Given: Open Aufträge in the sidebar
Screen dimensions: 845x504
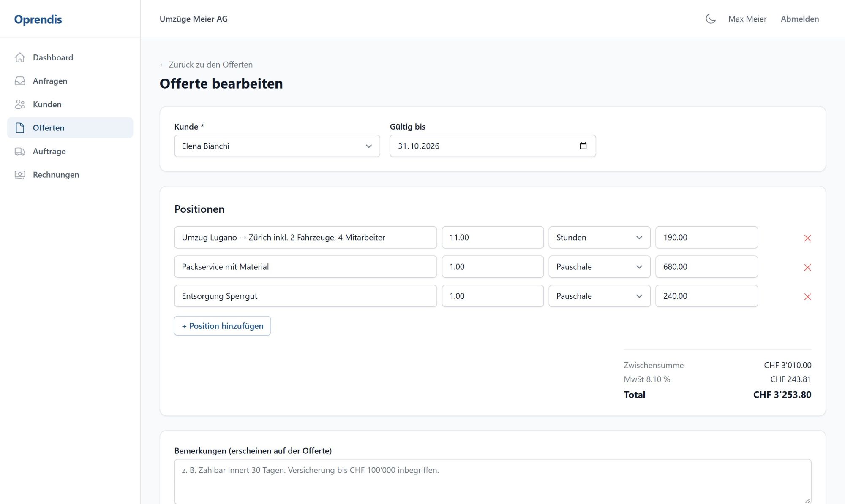Looking at the screenshot, I should (x=70, y=151).
